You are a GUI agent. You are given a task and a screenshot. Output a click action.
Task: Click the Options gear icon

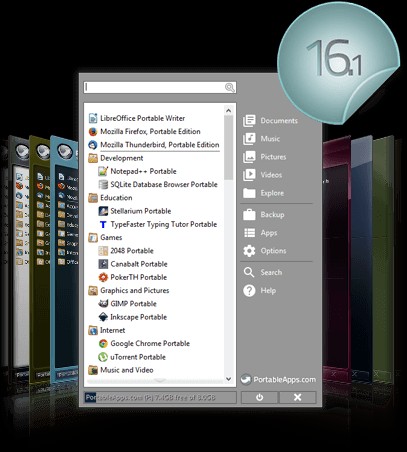(249, 251)
